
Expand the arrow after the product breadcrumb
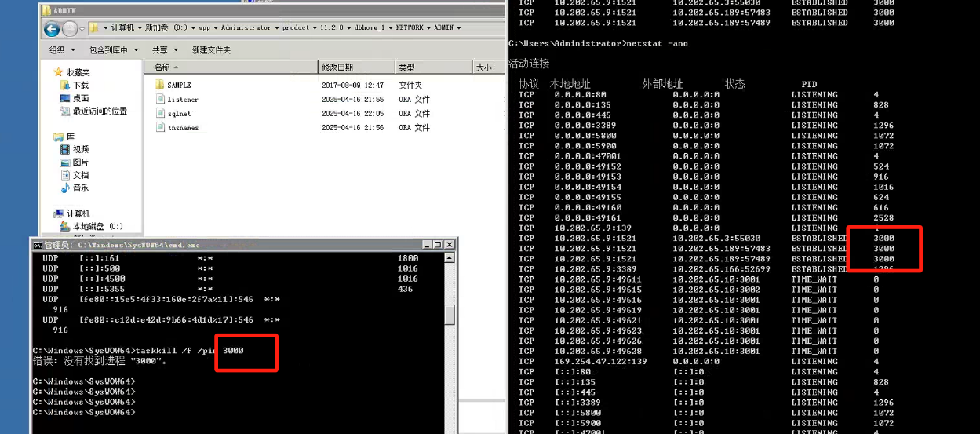(x=314, y=27)
